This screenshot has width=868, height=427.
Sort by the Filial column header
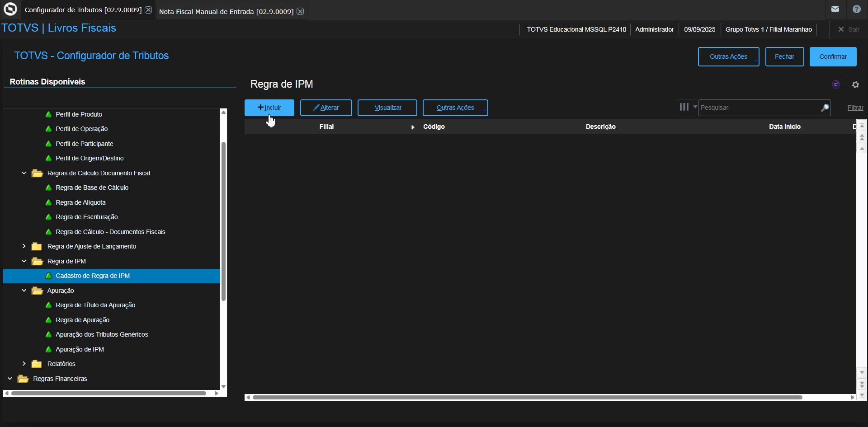pyautogui.click(x=326, y=127)
